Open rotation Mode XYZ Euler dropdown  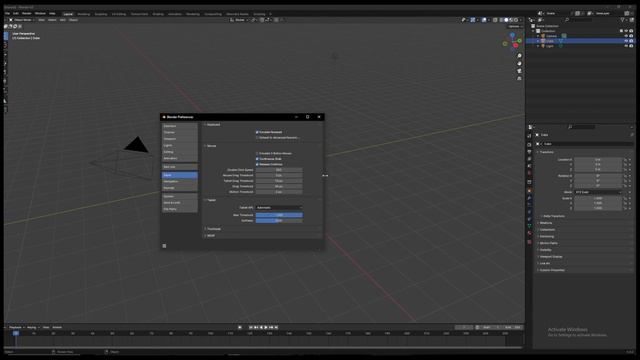click(x=598, y=192)
